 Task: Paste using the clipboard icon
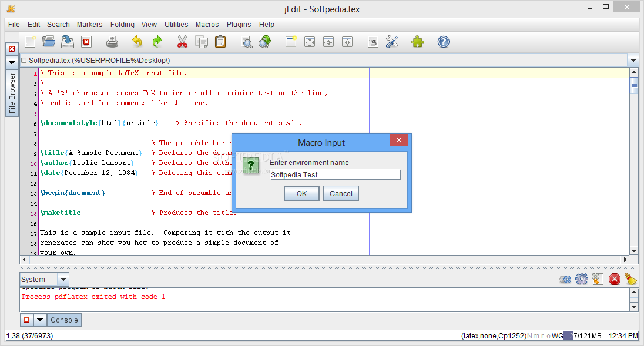tap(220, 42)
